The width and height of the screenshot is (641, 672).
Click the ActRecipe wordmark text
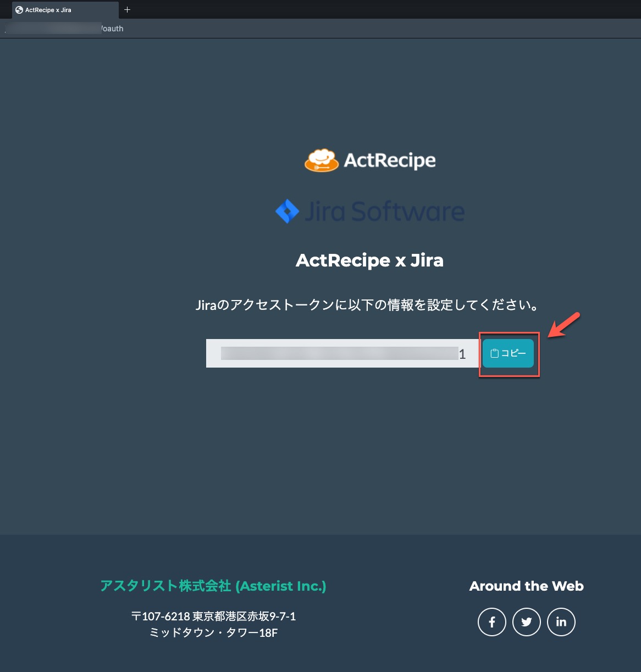point(390,160)
